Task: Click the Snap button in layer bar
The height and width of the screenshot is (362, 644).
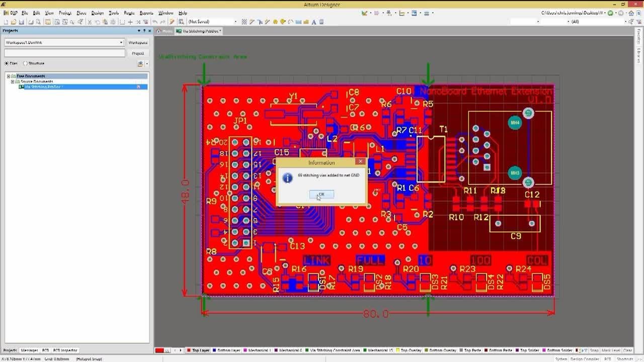Action: tap(594, 350)
